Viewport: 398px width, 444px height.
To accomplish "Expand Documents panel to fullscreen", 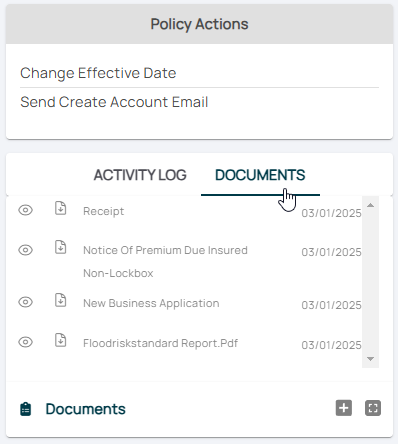I will pos(373,408).
